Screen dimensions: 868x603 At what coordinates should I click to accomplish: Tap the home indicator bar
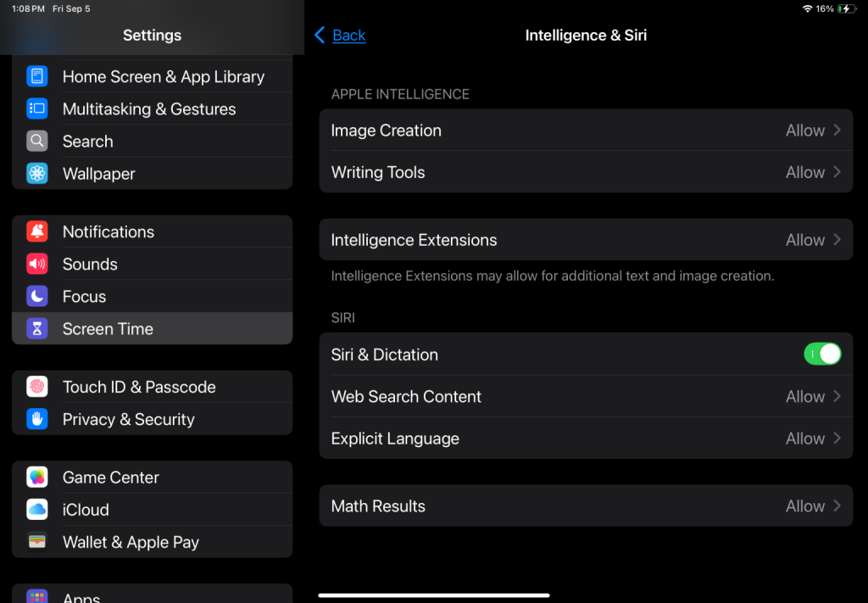(x=434, y=595)
